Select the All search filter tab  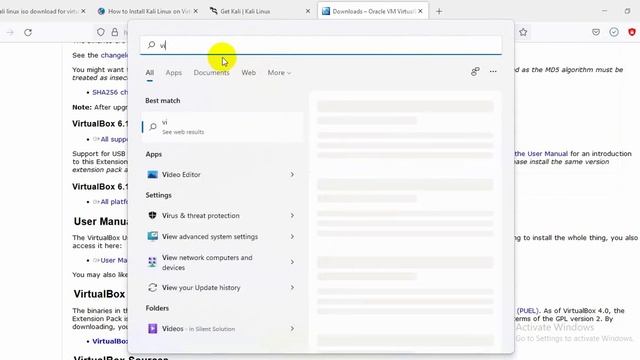(150, 73)
